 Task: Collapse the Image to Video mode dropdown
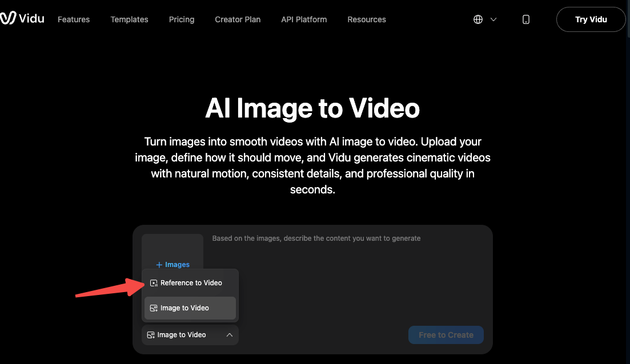tap(190, 335)
